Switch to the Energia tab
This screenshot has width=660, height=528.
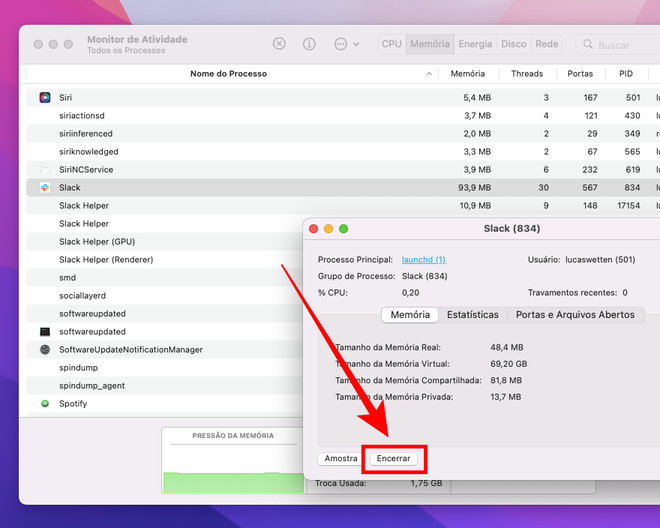475,44
